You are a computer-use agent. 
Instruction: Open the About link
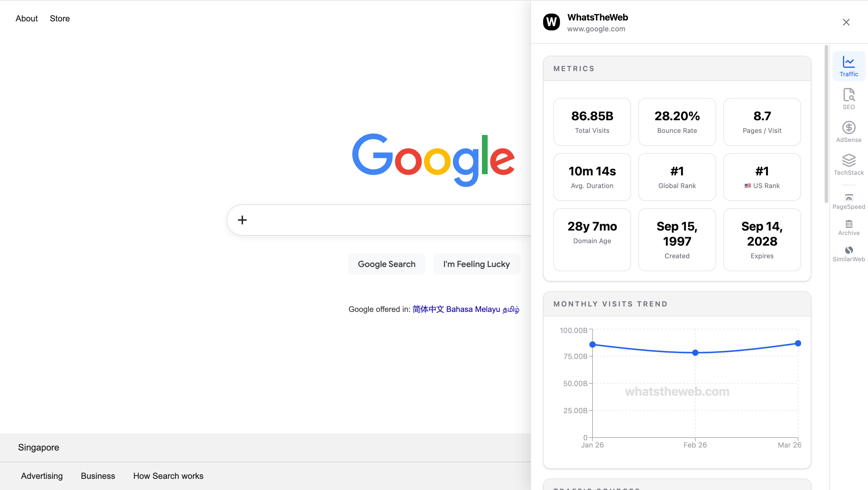point(27,19)
